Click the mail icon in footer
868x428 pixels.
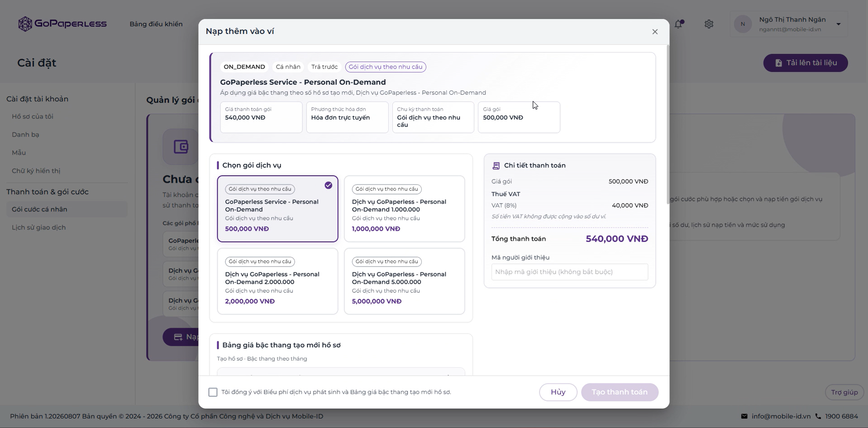[x=744, y=416]
